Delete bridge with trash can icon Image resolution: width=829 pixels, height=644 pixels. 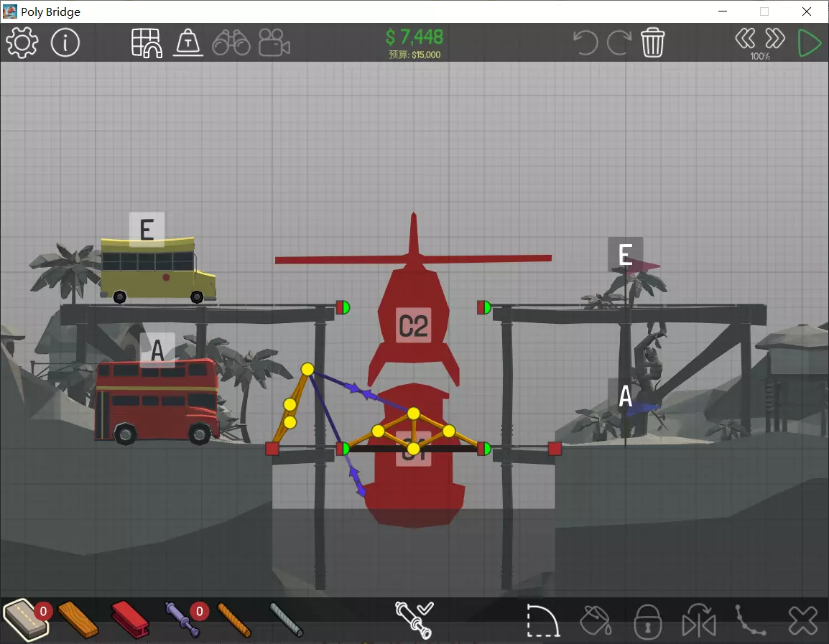[652, 42]
